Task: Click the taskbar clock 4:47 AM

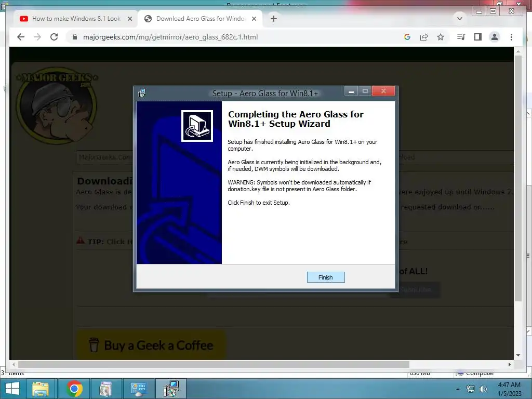Action: (509, 389)
